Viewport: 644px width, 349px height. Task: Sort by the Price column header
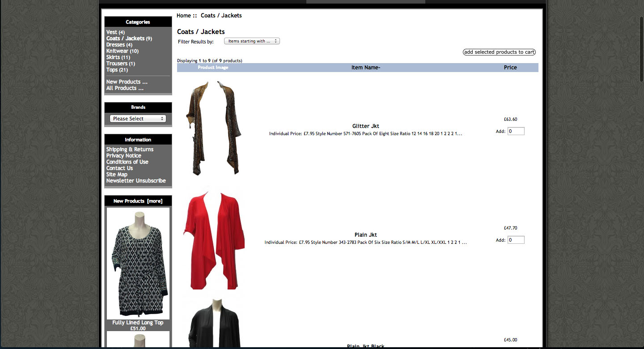tap(510, 68)
